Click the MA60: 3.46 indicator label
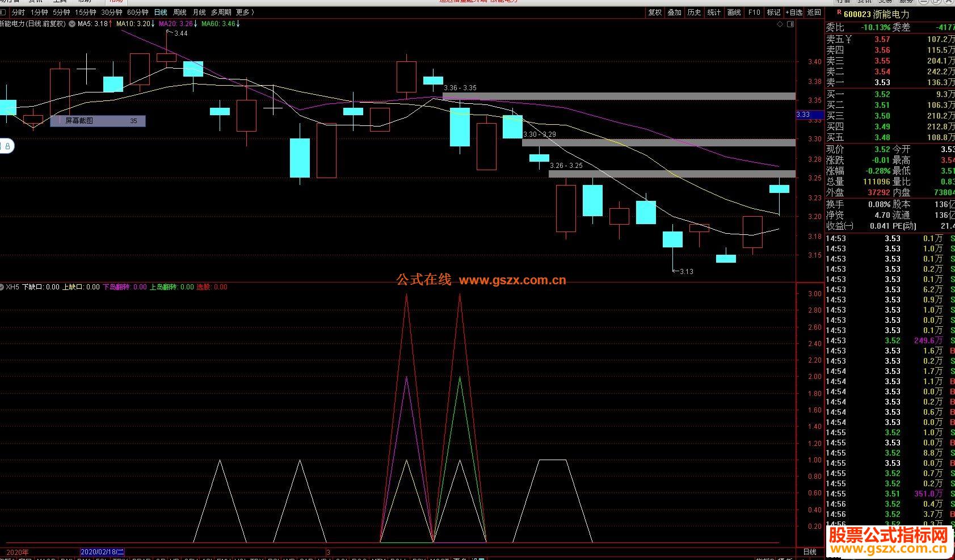This screenshot has height=560, width=955. click(x=221, y=24)
